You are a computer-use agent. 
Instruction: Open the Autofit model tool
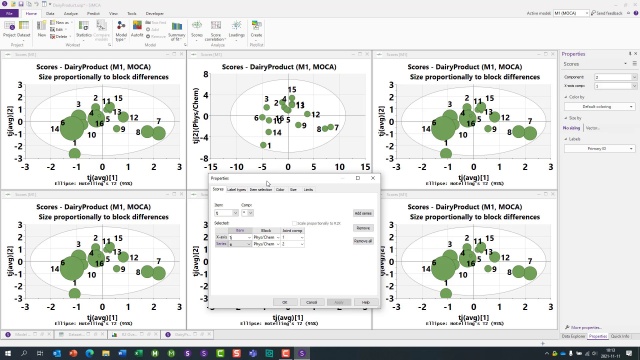coord(137,29)
